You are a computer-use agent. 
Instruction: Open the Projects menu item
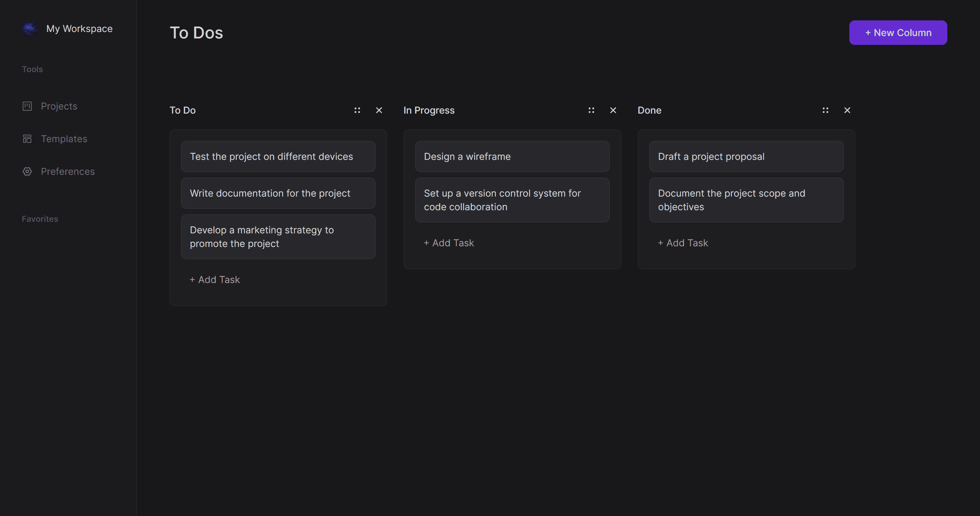[x=59, y=106]
